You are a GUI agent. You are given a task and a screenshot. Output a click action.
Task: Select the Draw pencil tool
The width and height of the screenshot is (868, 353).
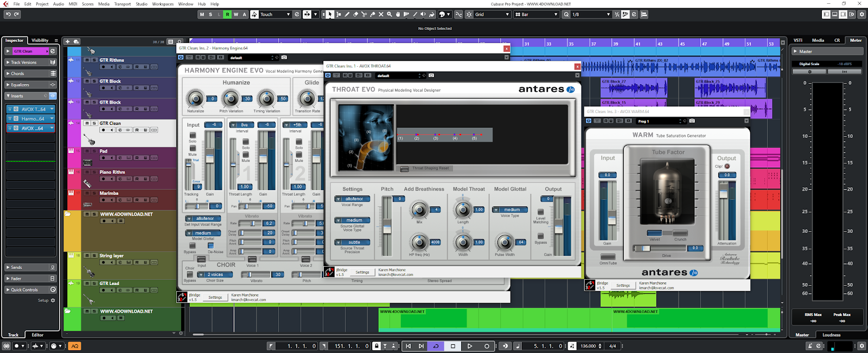tap(347, 14)
